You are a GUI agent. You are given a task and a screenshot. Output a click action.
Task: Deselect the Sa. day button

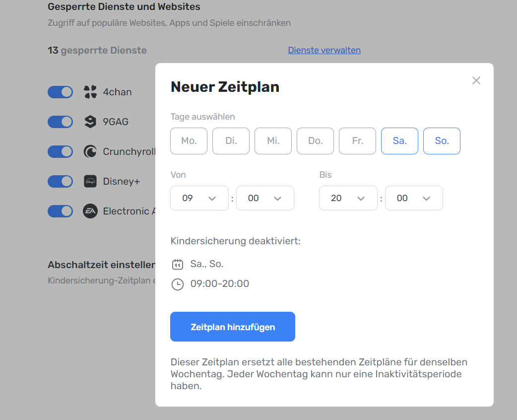pos(399,141)
